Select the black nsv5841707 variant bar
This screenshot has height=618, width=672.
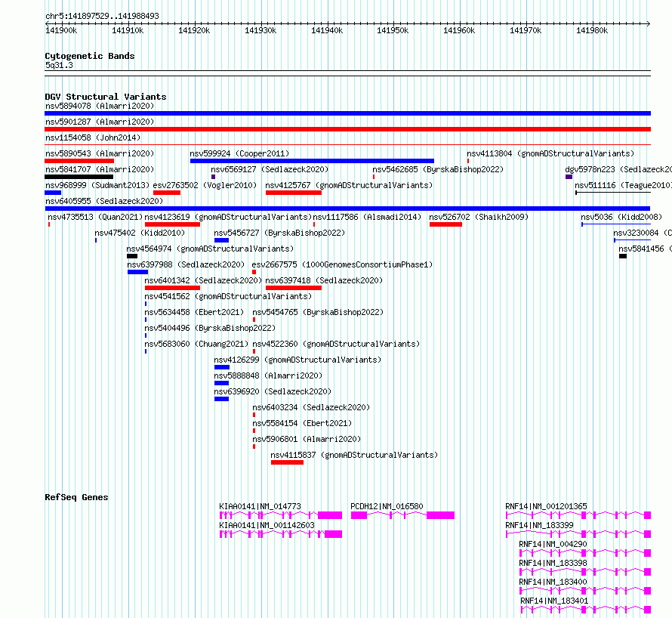[x=79, y=177]
